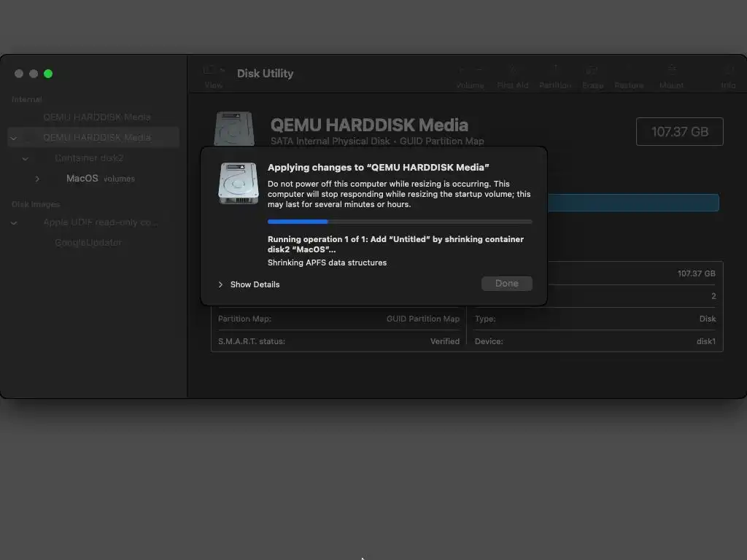
Task: Collapse the Apple UDIF read-only chevron
Action: 14,222
